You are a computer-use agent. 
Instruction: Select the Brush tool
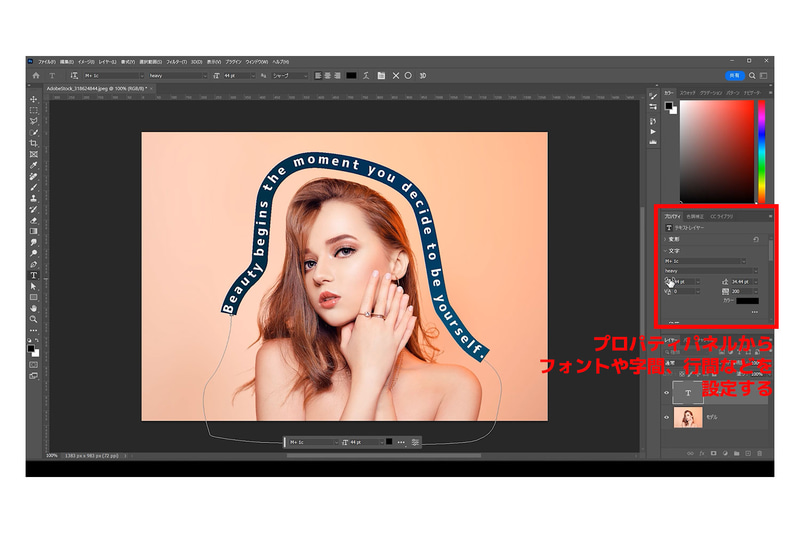click(x=34, y=187)
